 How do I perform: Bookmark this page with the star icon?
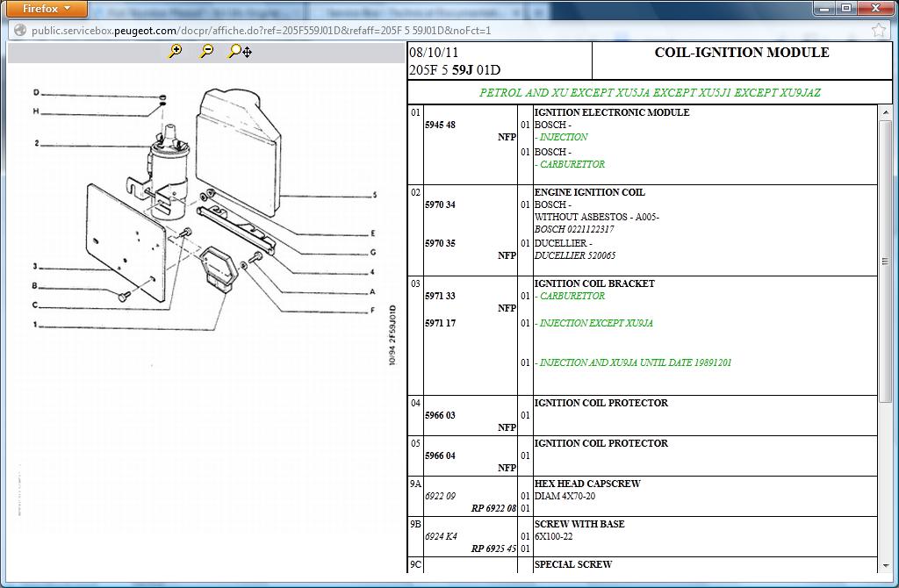[878, 31]
